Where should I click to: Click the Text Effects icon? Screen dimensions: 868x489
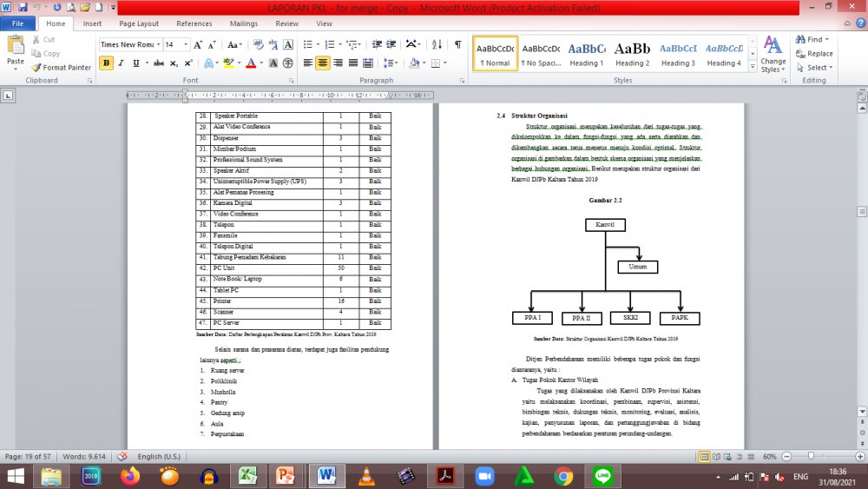point(208,63)
